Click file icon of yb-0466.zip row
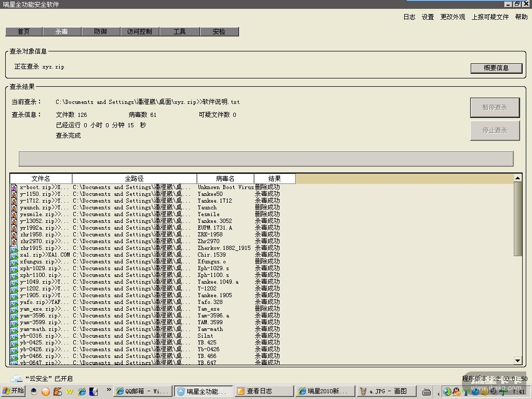The image size is (532, 399). click(x=14, y=356)
